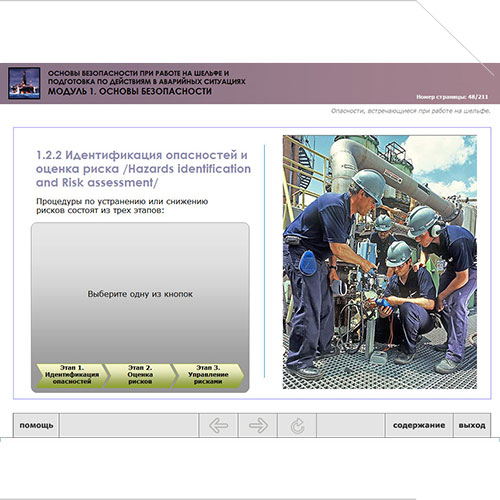Reload the page with refresh icon
Viewport: 500px width, 500px height.
(297, 425)
